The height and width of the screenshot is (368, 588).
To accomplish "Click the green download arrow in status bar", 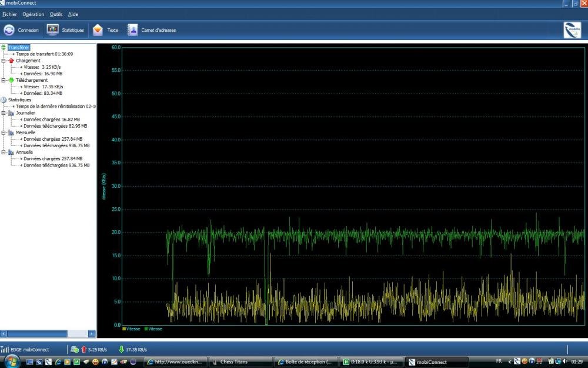I will tap(121, 349).
